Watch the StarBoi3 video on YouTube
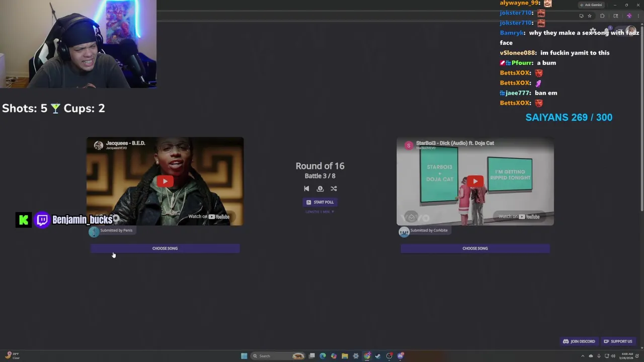 point(519,217)
